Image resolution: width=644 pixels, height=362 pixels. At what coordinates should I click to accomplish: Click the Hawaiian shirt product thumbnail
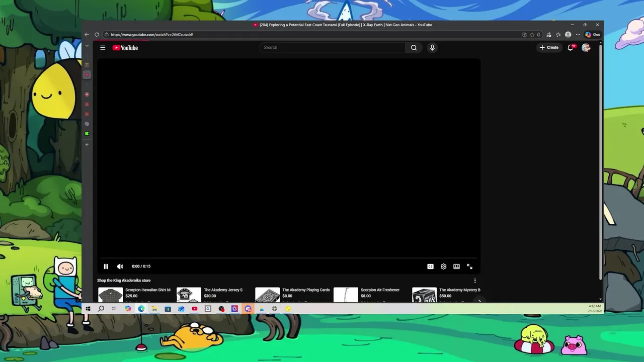coord(110,295)
